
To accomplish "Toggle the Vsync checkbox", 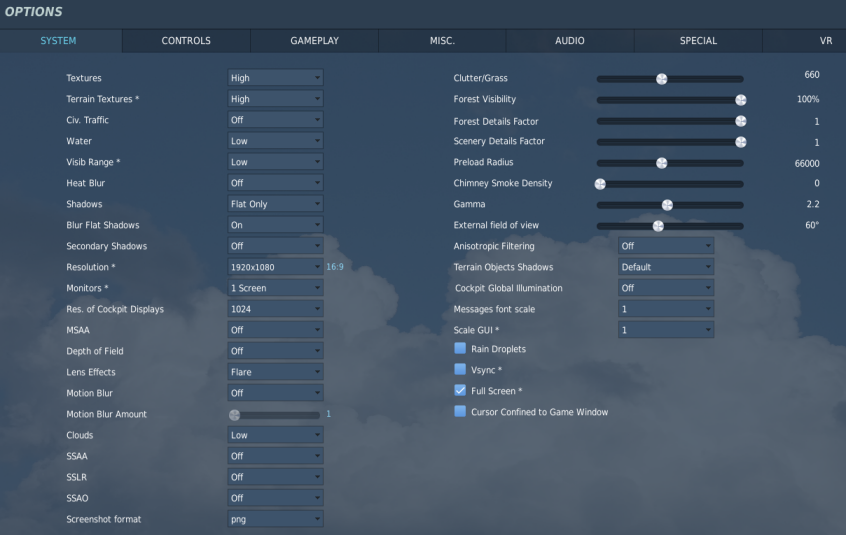I will coord(460,369).
